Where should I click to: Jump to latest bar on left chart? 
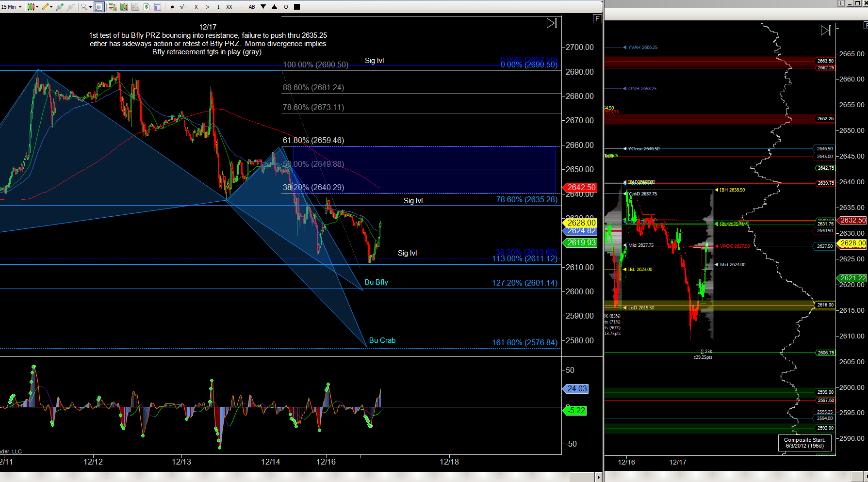[x=552, y=23]
